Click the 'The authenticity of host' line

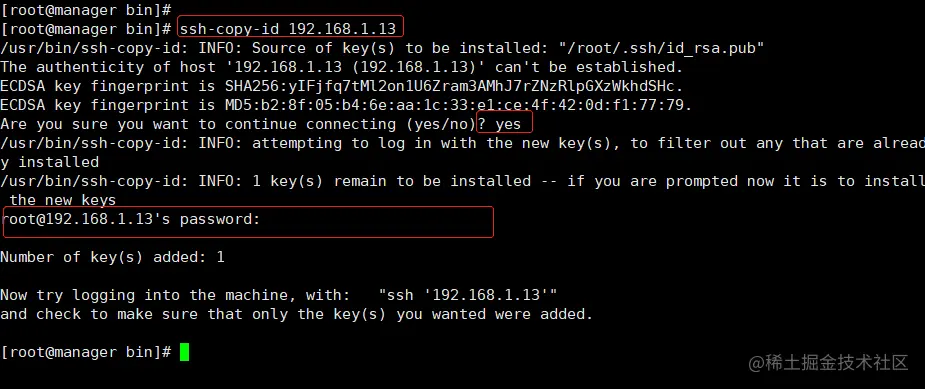pos(342,67)
